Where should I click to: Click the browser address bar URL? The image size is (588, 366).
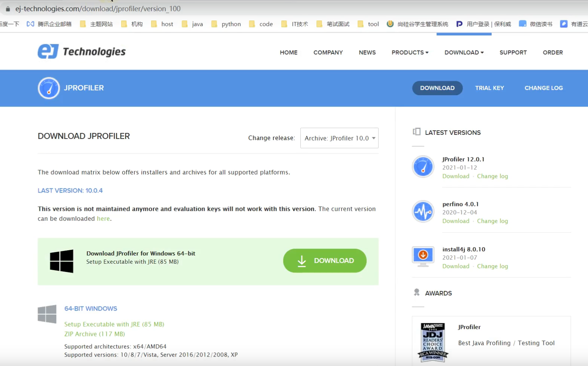point(98,9)
